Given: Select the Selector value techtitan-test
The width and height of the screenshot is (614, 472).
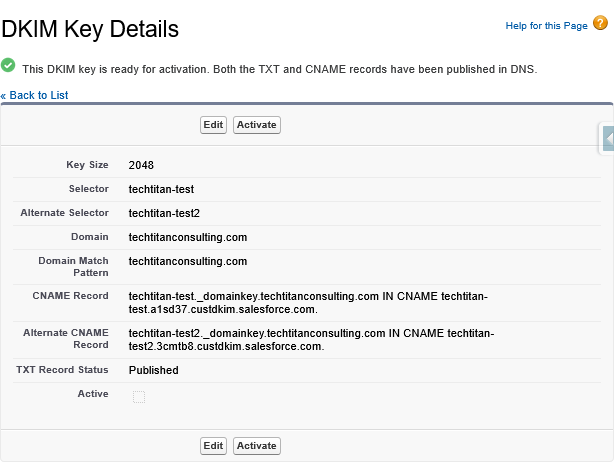Looking at the screenshot, I should pos(161,189).
